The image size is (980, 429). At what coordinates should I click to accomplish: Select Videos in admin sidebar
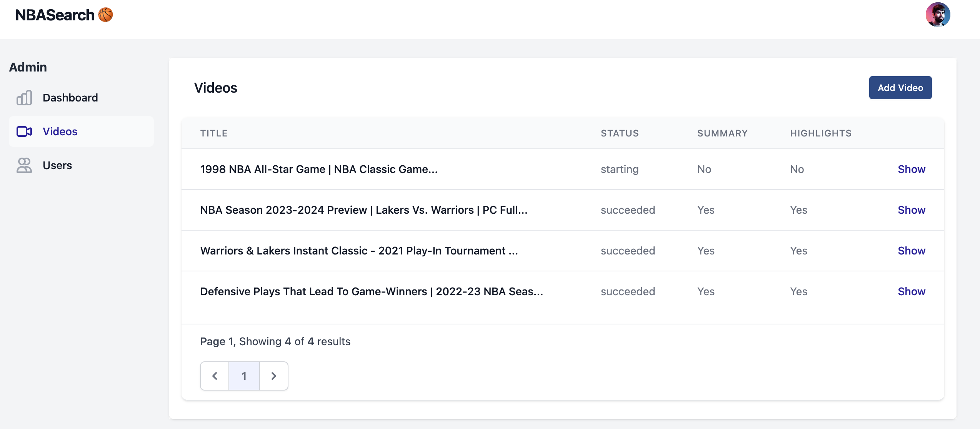pyautogui.click(x=60, y=131)
